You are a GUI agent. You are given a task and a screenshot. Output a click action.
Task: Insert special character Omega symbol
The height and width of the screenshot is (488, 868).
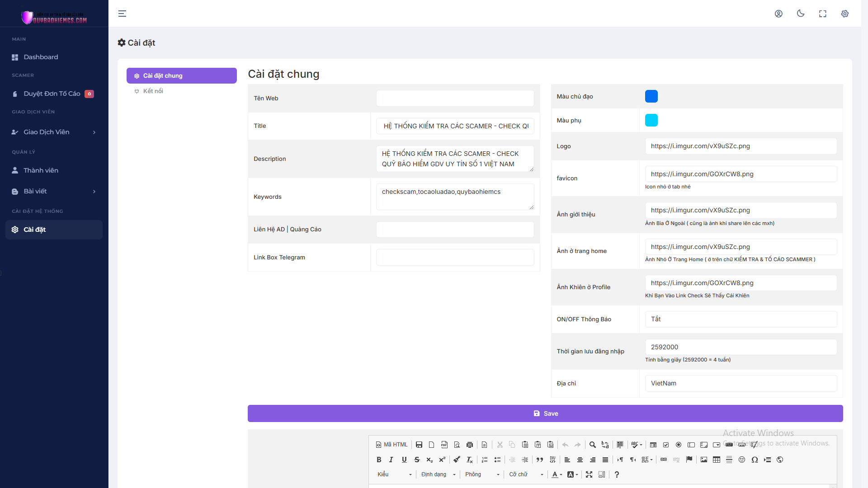(x=755, y=460)
